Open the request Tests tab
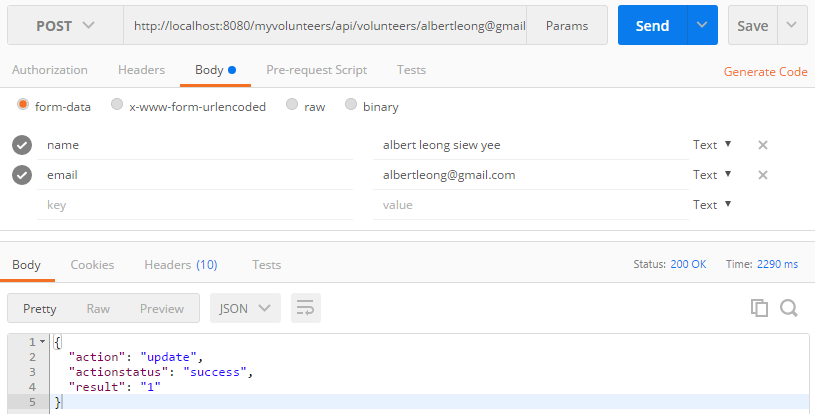The height and width of the screenshot is (414, 815). click(412, 70)
